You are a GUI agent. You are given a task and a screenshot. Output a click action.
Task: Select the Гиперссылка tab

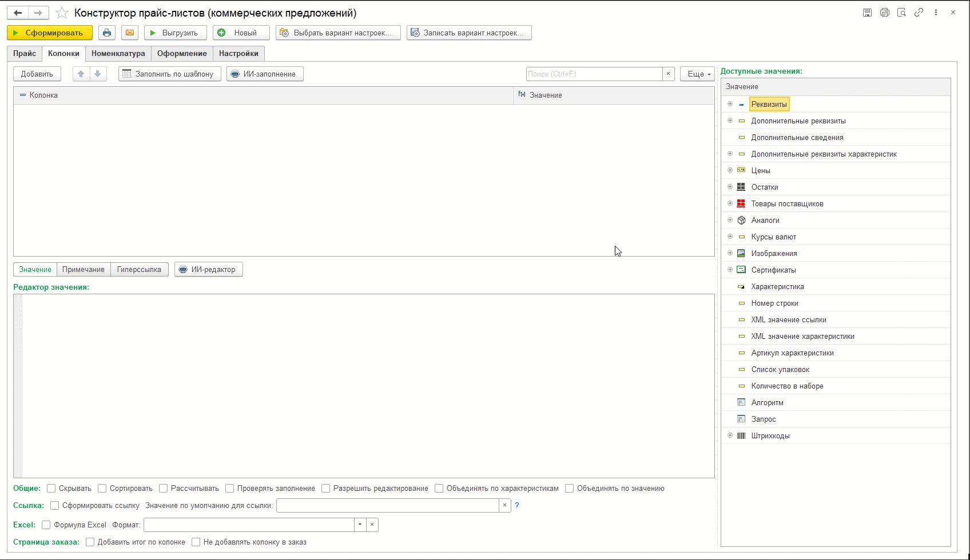tap(139, 270)
